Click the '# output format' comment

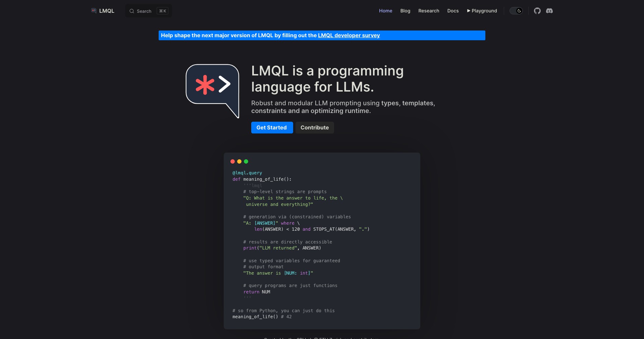click(263, 267)
